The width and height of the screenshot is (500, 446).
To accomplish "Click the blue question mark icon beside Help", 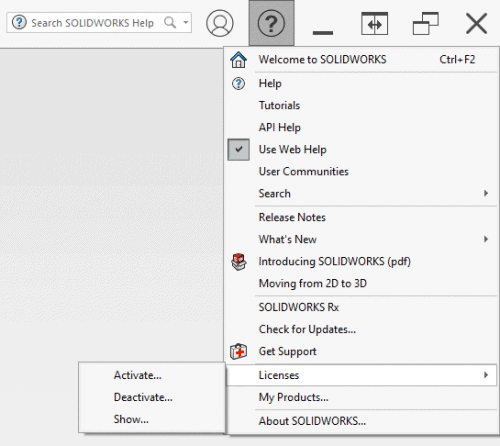I will [238, 83].
